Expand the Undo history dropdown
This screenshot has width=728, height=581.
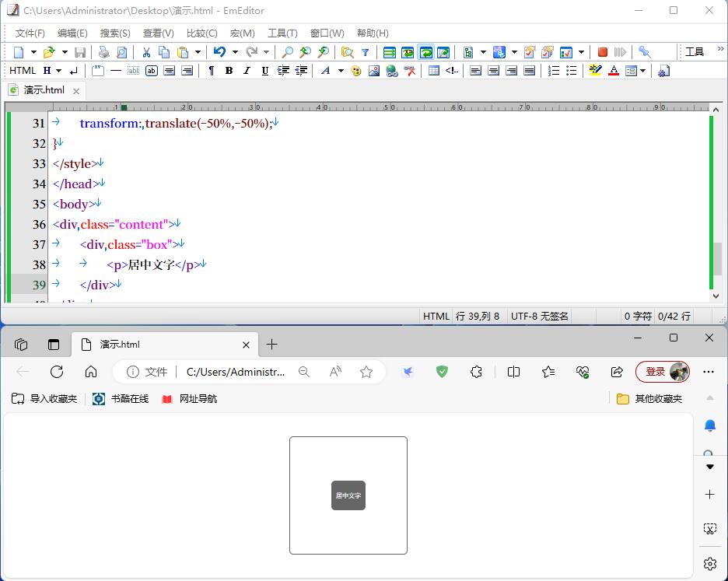click(235, 52)
